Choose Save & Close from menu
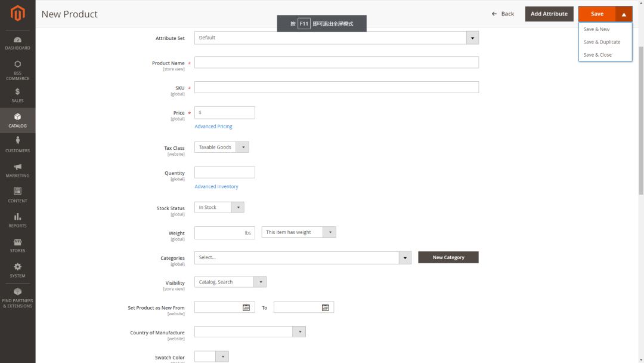 597,55
